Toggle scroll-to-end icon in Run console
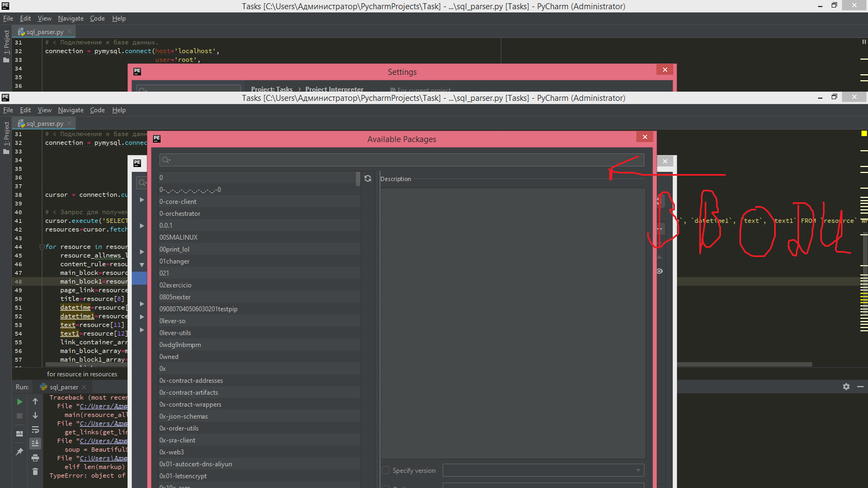The width and height of the screenshot is (868, 488). (35, 443)
